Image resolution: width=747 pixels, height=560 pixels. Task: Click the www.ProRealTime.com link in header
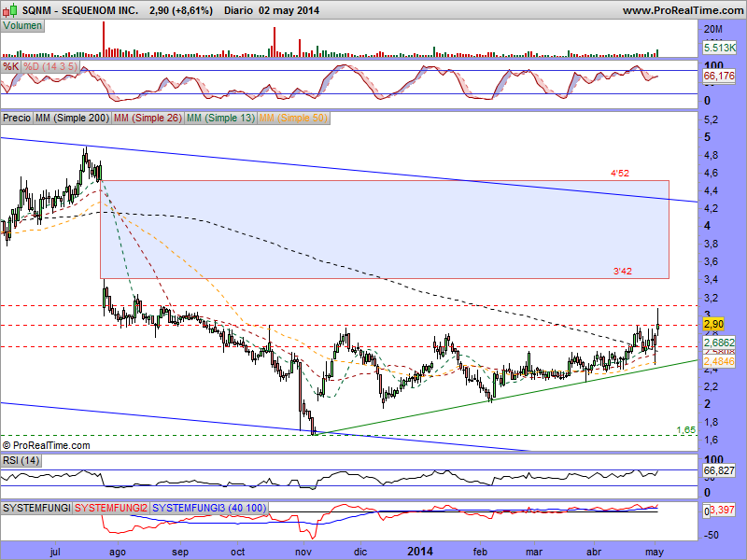(x=684, y=10)
